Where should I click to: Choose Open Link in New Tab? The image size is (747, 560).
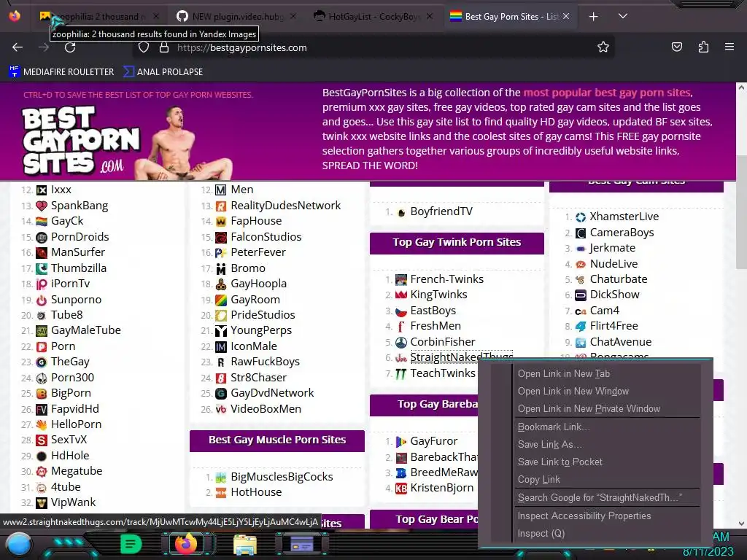tap(564, 374)
